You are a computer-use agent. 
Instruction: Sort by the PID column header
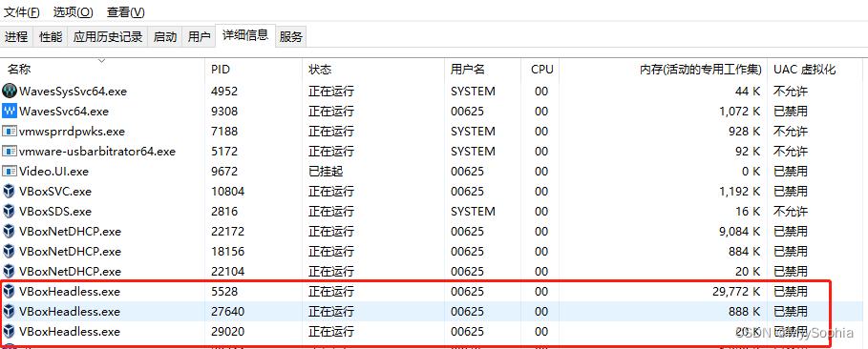click(x=254, y=70)
